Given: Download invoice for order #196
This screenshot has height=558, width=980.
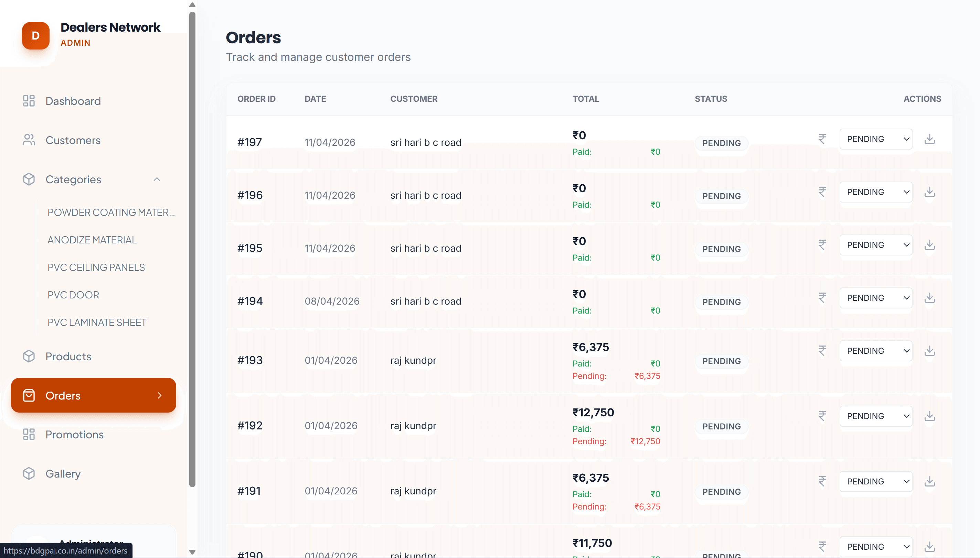Looking at the screenshot, I should click(930, 192).
